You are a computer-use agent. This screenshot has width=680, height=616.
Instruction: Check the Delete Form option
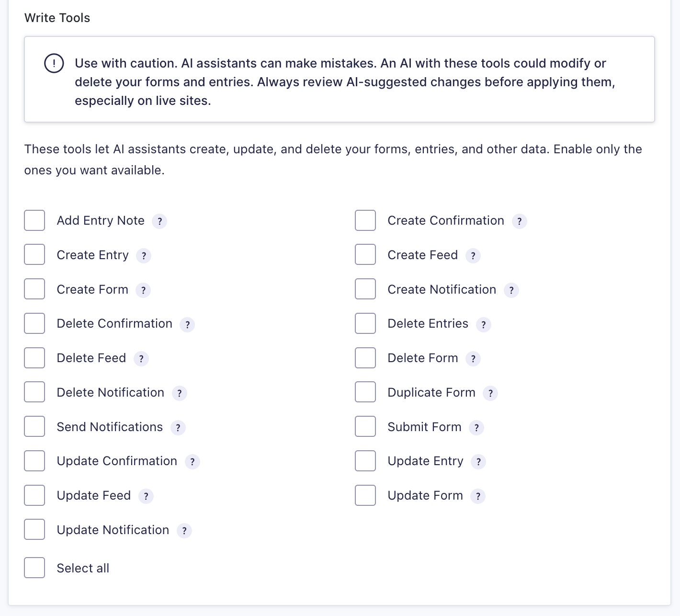click(365, 358)
